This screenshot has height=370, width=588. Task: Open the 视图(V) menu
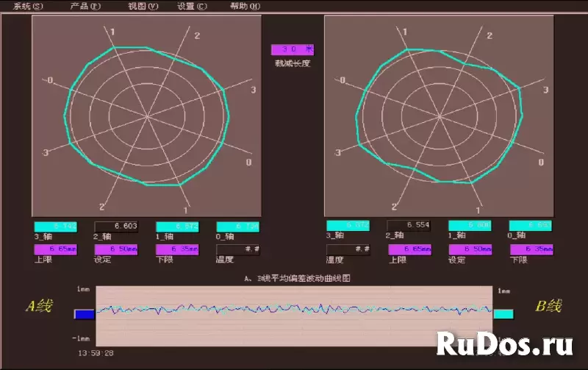click(x=143, y=6)
